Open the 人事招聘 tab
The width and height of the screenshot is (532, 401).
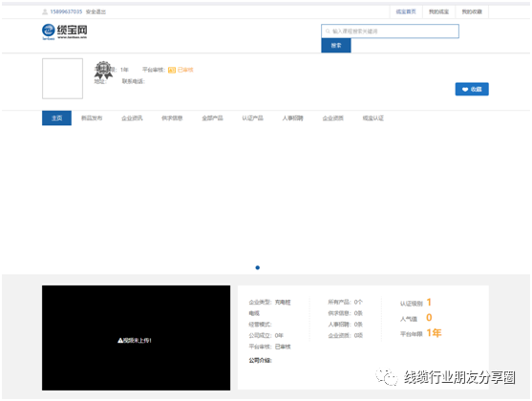click(x=292, y=118)
